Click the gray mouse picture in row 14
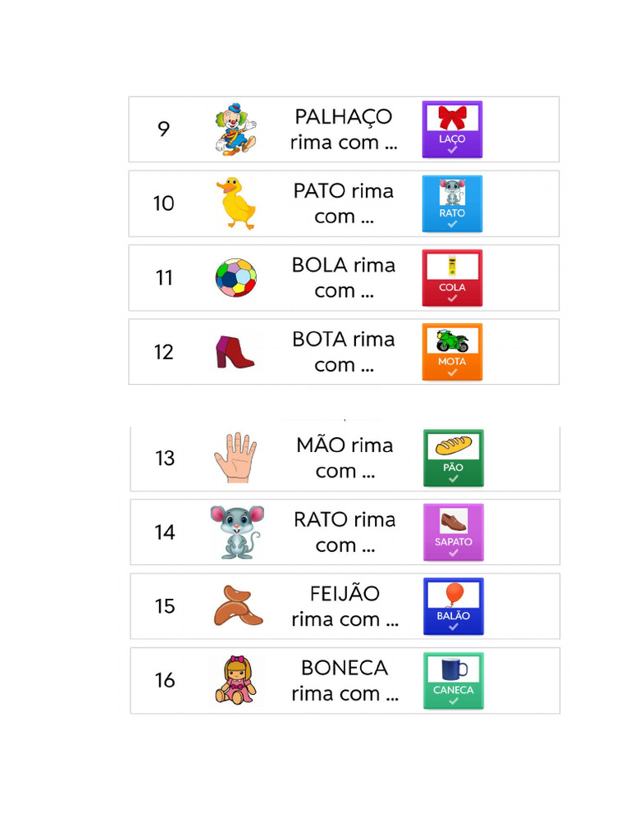The image size is (630, 840). tap(236, 532)
